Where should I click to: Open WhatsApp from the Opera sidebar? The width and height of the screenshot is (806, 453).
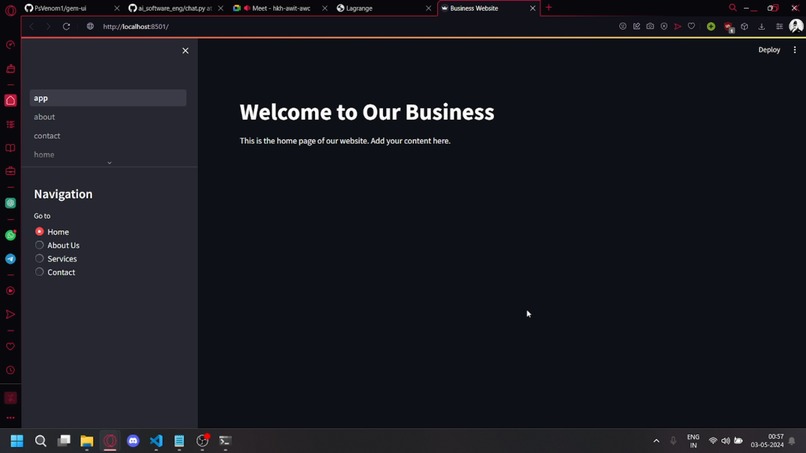10,235
